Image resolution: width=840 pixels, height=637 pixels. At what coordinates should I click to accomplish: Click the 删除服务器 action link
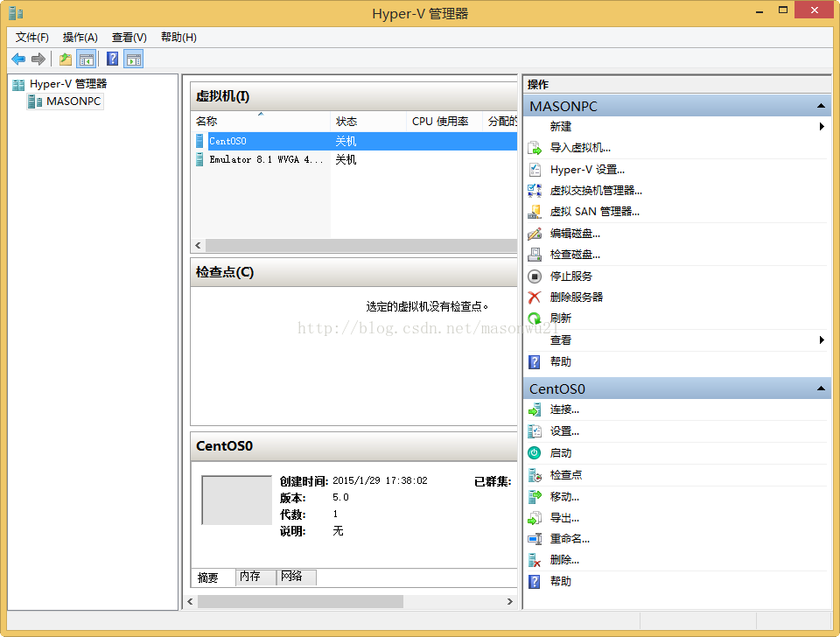[x=577, y=297]
